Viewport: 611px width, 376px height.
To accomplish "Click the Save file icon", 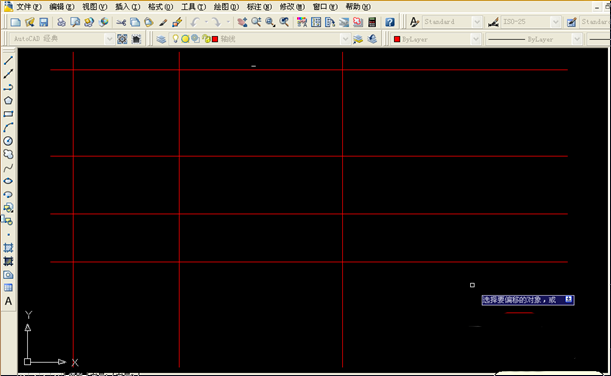I will pyautogui.click(x=44, y=22).
